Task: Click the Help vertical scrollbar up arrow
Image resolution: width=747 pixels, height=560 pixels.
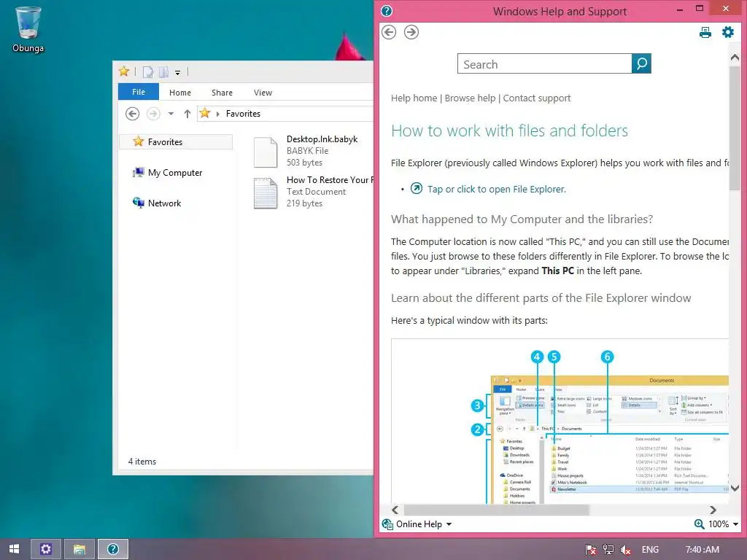Action: click(x=735, y=58)
